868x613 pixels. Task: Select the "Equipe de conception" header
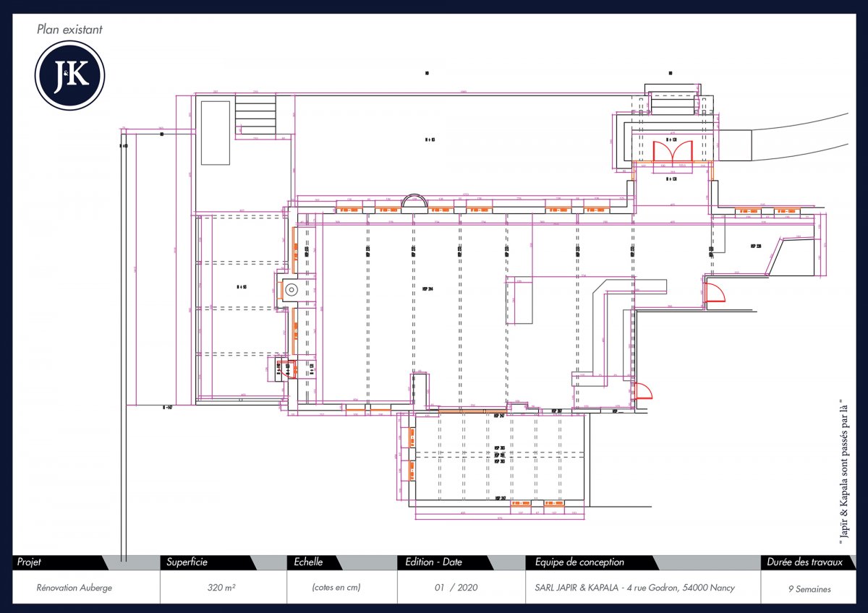(x=579, y=562)
